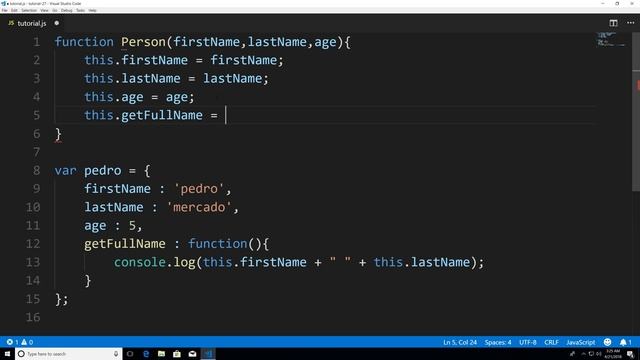This screenshot has width=640, height=360.
Task: Click the unsaved-changes dot on tutorial.js tab
Action: pyautogui.click(x=57, y=23)
